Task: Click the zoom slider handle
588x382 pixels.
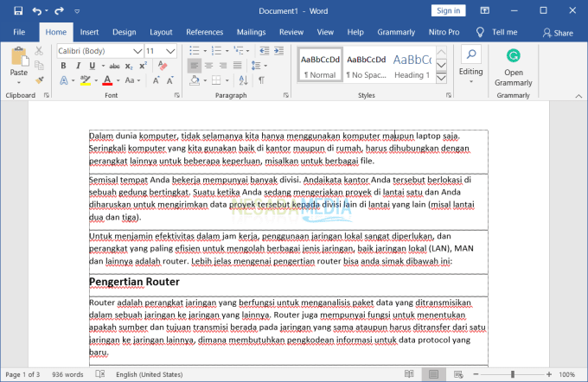Action: (512, 374)
